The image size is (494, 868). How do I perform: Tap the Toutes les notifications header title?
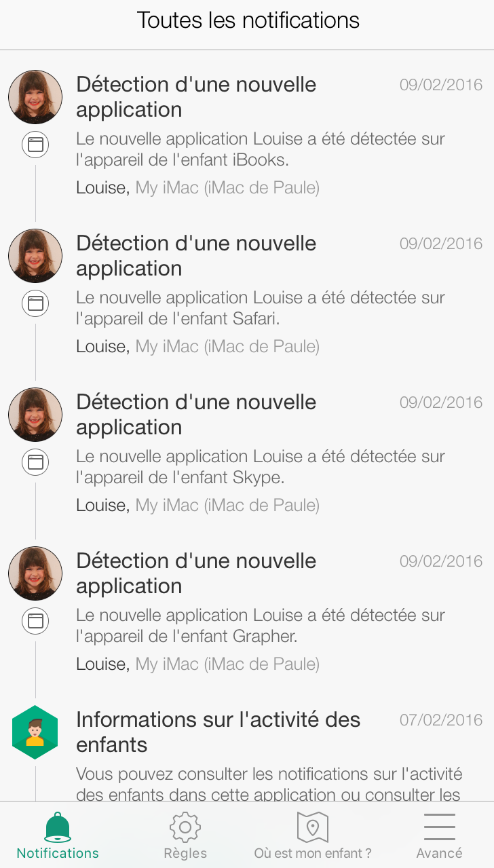(x=248, y=20)
